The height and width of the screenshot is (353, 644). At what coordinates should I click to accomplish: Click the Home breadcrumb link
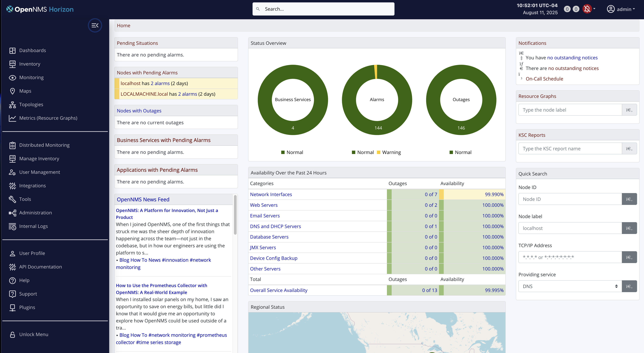pyautogui.click(x=124, y=25)
